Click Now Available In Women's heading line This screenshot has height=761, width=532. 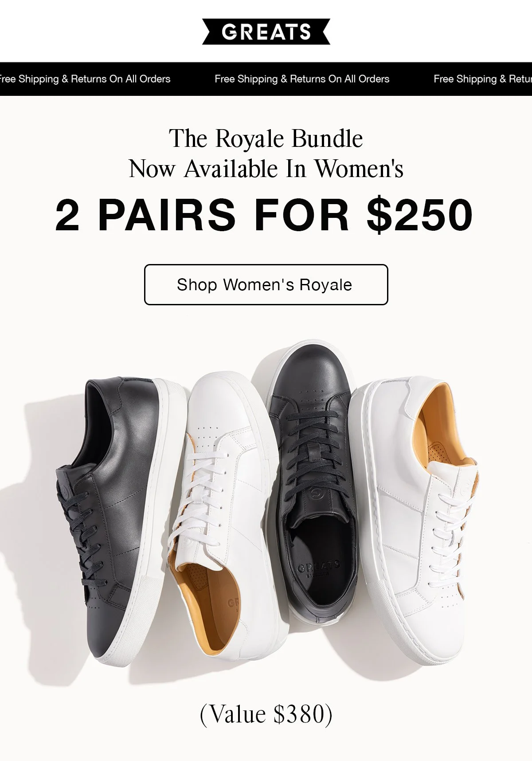266,169
